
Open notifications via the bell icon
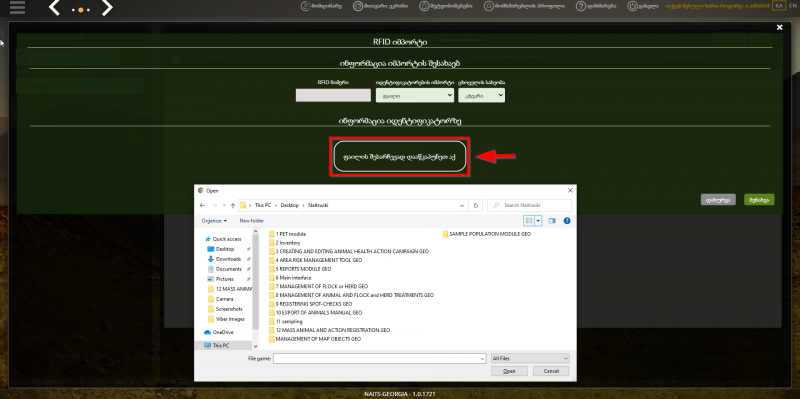pos(424,6)
